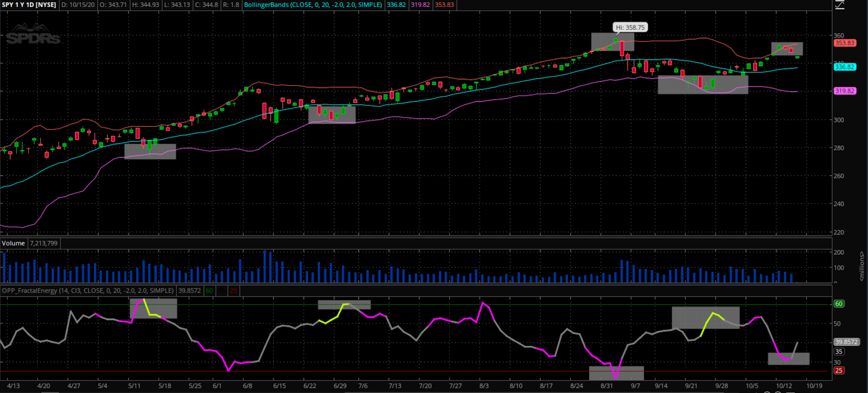Image resolution: width=868 pixels, height=393 pixels.
Task: Click the 7/6 date on time axis
Action: pyautogui.click(x=363, y=386)
